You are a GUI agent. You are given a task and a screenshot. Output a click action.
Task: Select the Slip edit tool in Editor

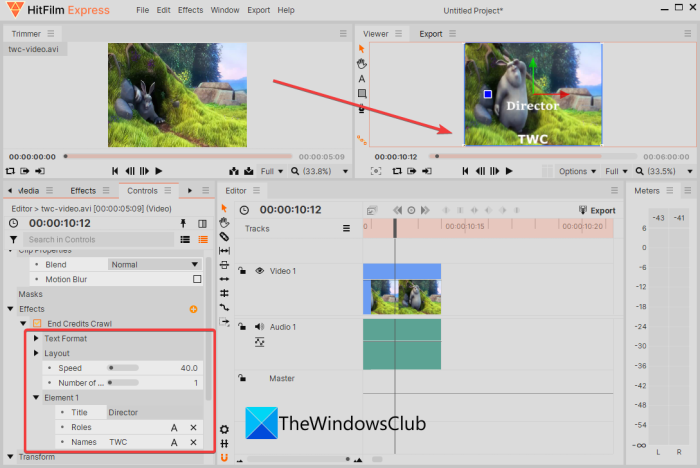point(224,251)
